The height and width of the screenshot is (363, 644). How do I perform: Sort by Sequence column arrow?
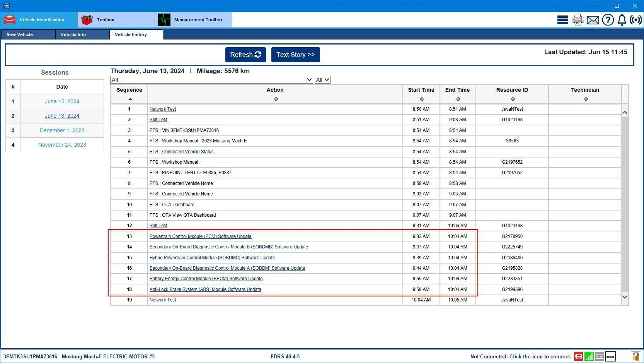[130, 99]
